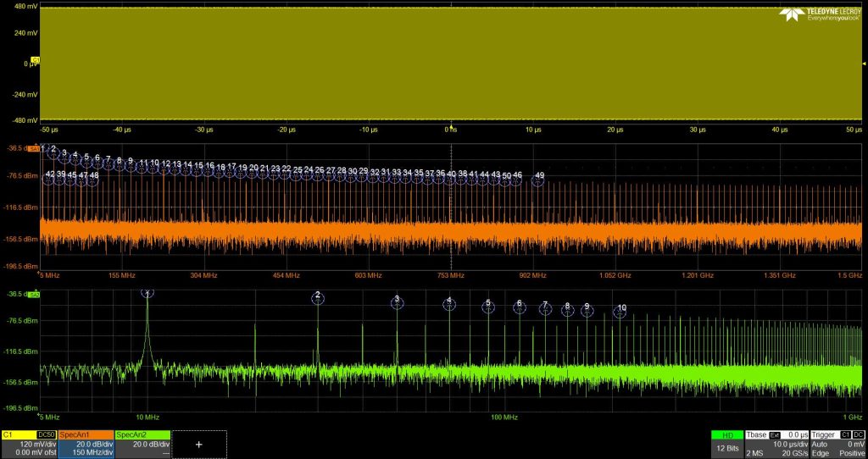The width and height of the screenshot is (868, 459).
Task: Click the green SpecAn2 trace label badge
Action: pos(35,294)
